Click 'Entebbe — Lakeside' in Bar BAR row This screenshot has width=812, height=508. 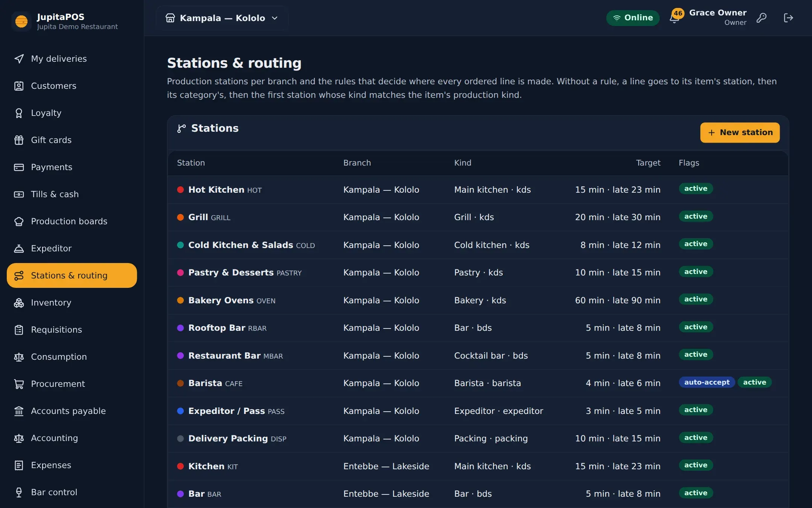[386, 494]
